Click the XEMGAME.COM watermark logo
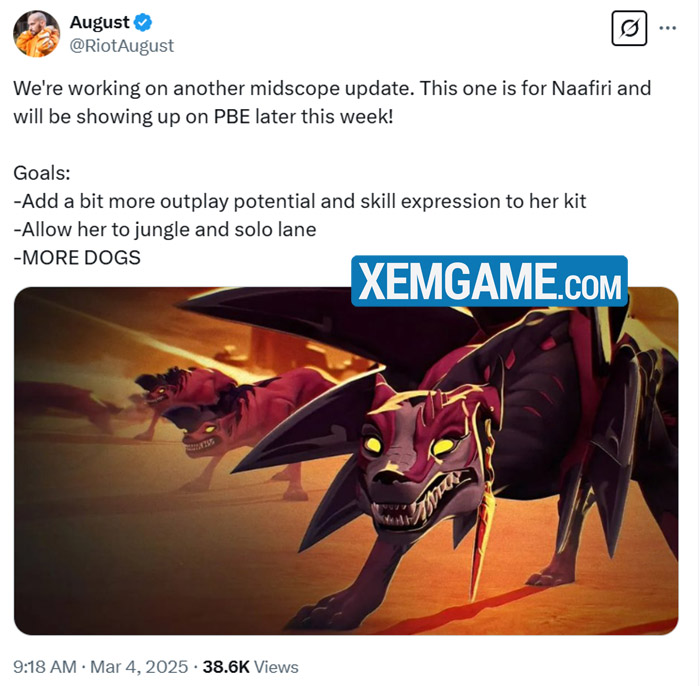700x686 pixels. [x=489, y=281]
